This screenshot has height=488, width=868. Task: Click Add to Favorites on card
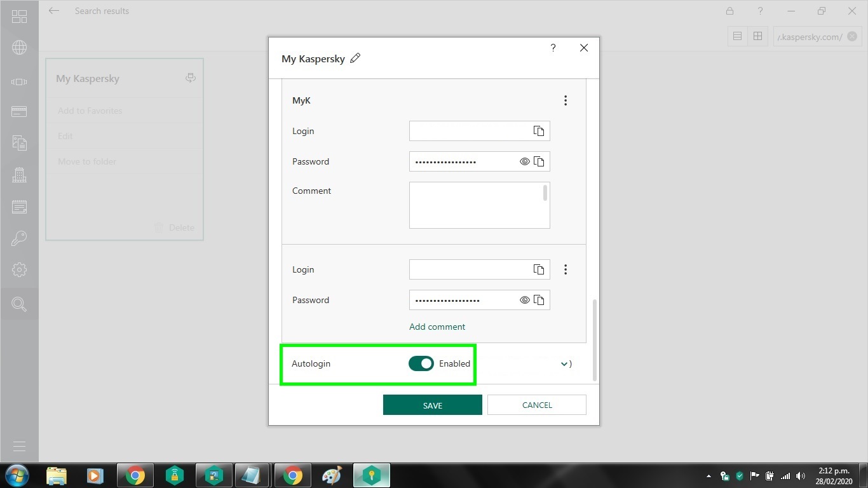[x=90, y=111]
